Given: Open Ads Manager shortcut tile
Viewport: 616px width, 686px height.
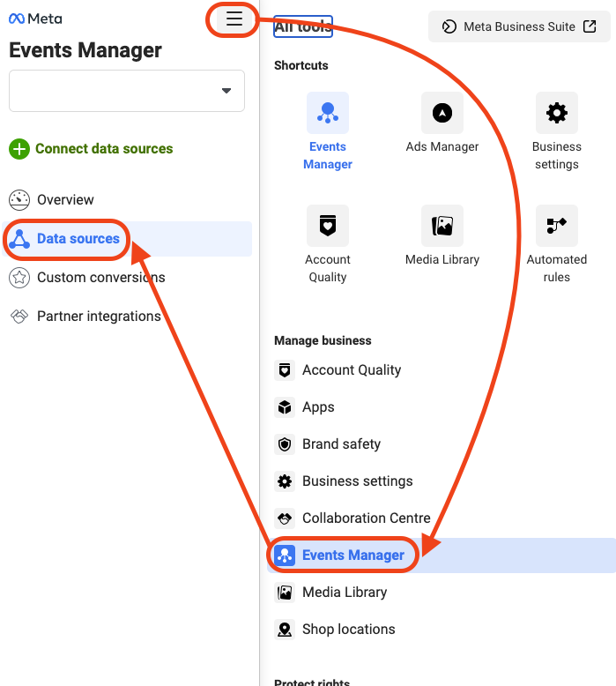Looking at the screenshot, I should click(442, 123).
